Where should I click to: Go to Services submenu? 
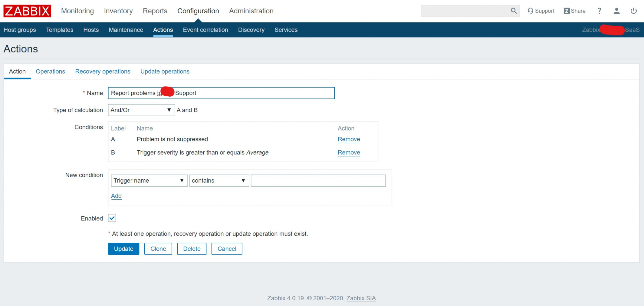(x=286, y=30)
